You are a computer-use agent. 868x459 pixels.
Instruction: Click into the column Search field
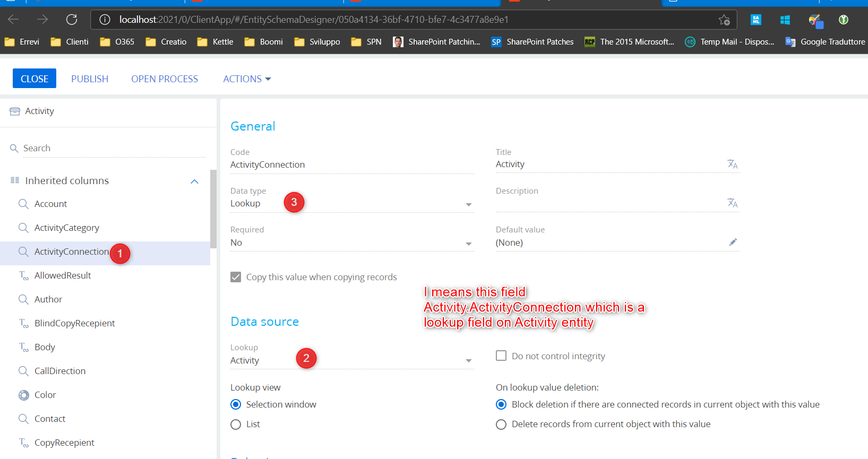[x=113, y=149]
